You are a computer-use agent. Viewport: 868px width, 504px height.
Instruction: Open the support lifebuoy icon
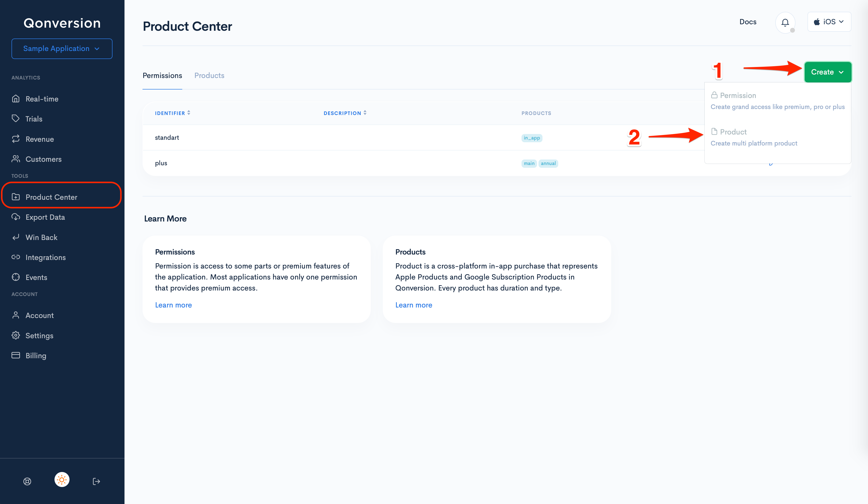[x=27, y=481]
